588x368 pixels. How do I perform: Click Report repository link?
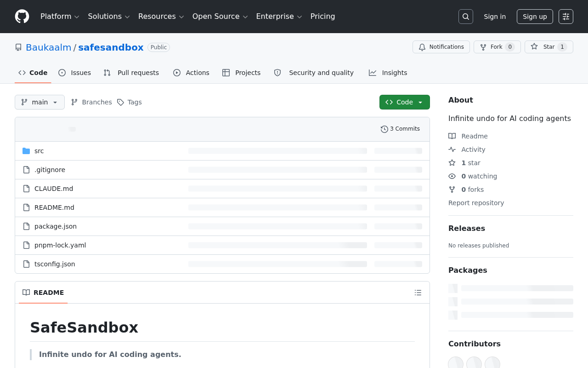coord(476,203)
